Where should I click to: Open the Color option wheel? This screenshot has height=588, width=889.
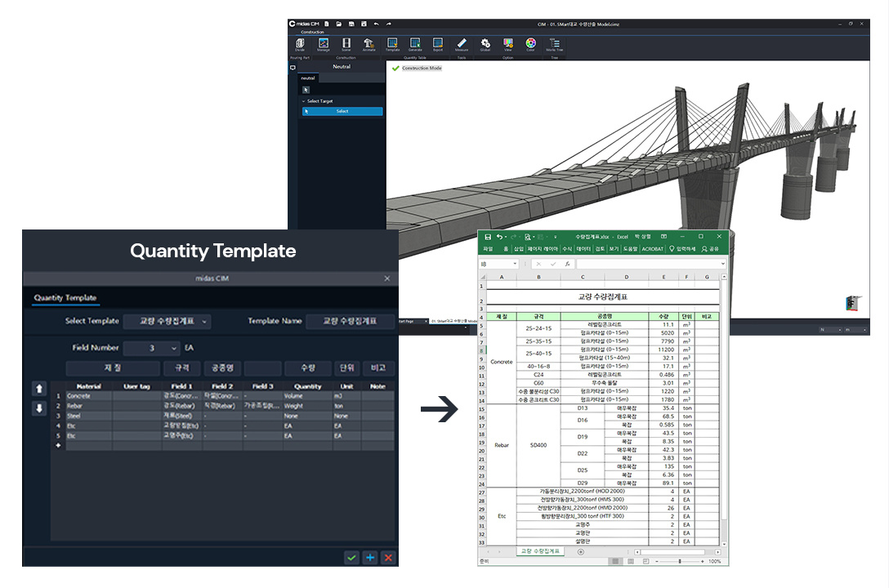[530, 44]
